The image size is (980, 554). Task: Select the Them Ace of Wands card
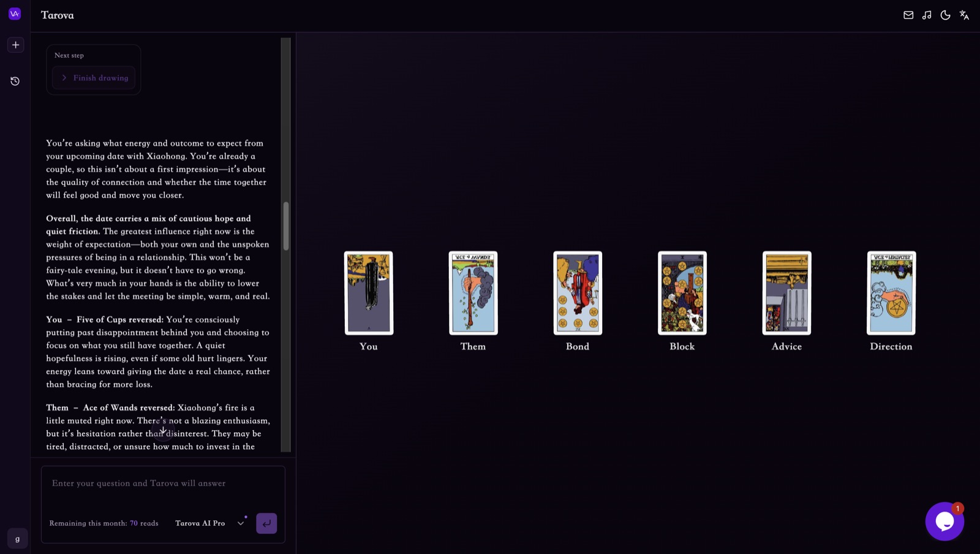(x=473, y=293)
